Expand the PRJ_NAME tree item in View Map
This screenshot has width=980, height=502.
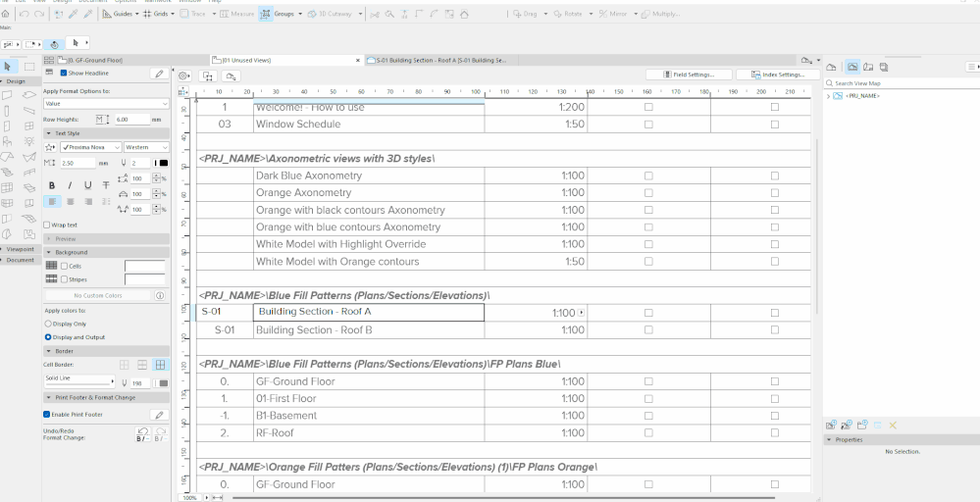pyautogui.click(x=829, y=96)
